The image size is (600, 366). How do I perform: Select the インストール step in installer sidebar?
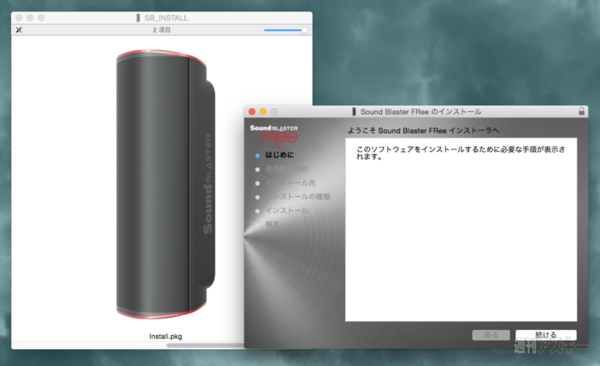pyautogui.click(x=287, y=211)
